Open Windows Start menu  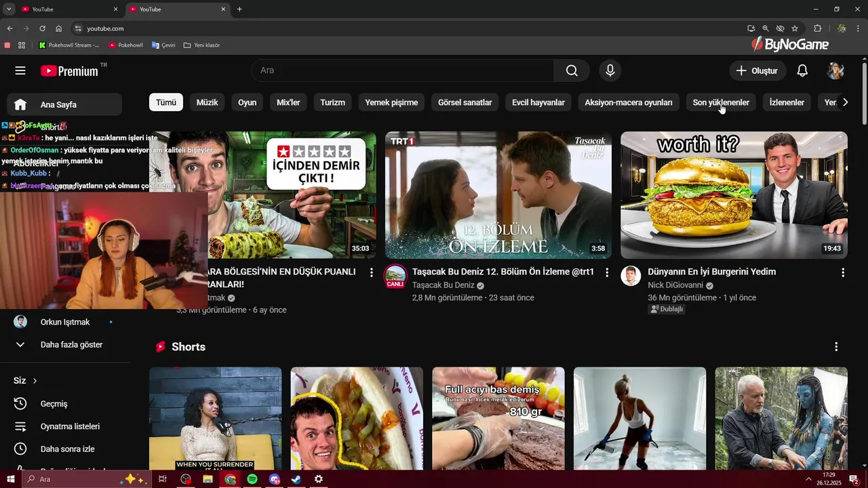pyautogui.click(x=10, y=479)
